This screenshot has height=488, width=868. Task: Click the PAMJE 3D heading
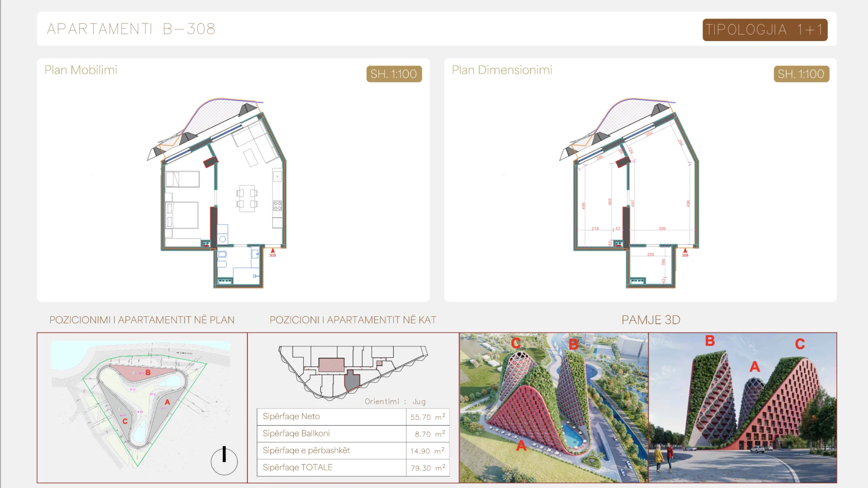(x=651, y=320)
